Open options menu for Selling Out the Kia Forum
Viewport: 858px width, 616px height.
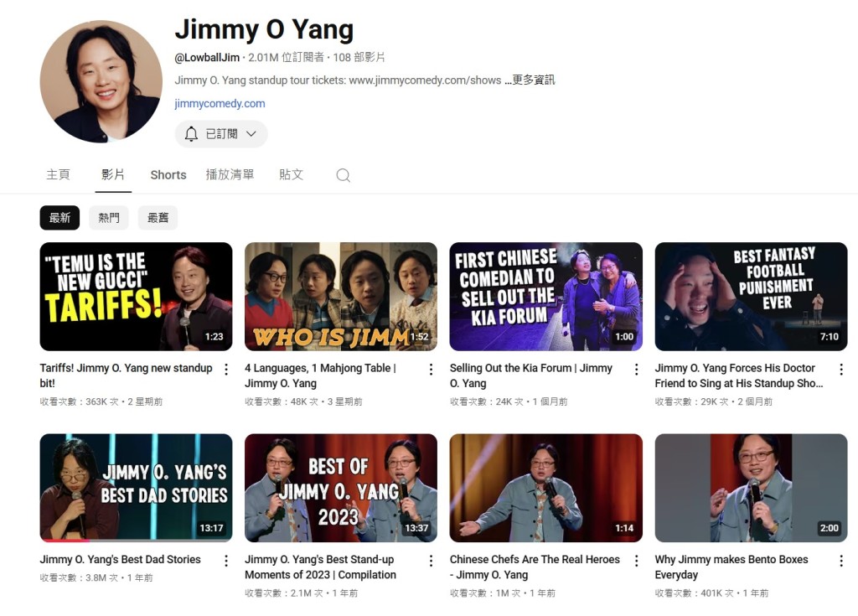pos(637,370)
